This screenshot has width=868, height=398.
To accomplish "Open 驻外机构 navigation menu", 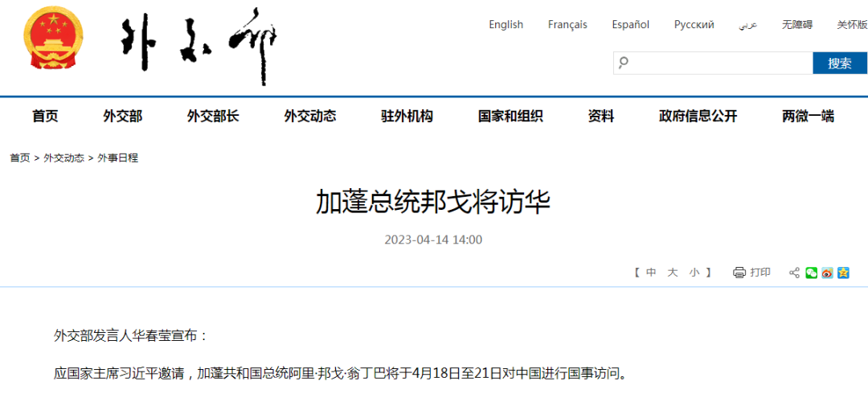I will (x=407, y=117).
